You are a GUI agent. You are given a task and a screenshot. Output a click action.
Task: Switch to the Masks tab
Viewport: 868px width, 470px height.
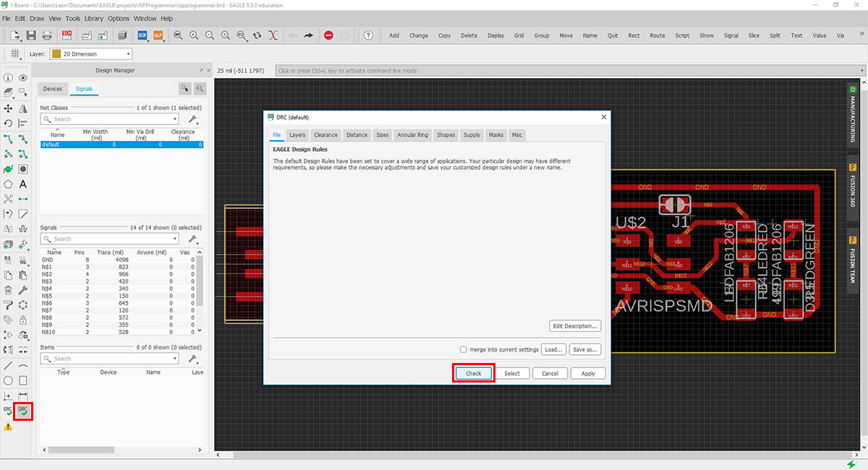pyautogui.click(x=495, y=135)
